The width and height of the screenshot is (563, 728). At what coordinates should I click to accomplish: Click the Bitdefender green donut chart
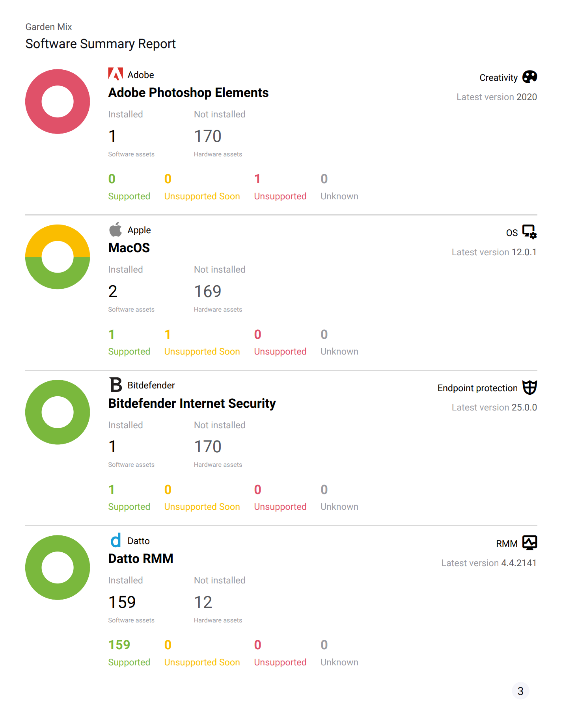[58, 412]
